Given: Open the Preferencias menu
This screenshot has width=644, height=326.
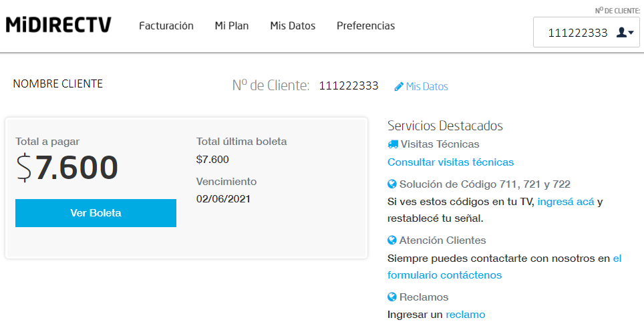Looking at the screenshot, I should (x=365, y=26).
